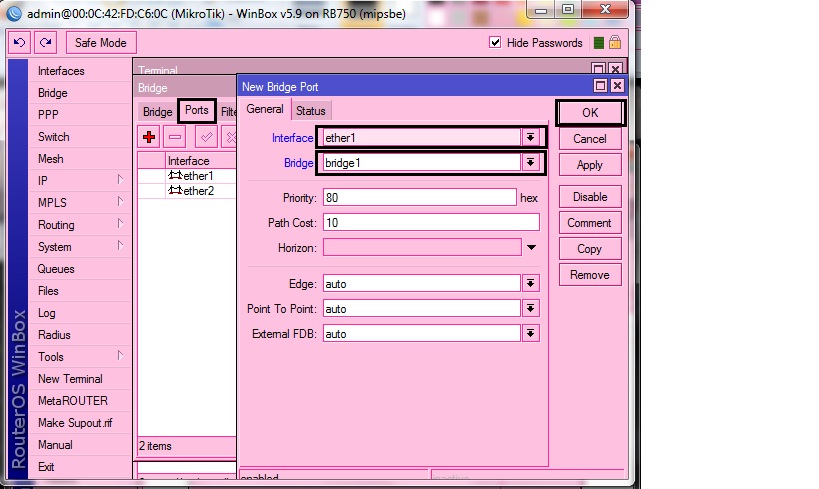This screenshot has height=489, width=819.
Task: Click the Disable button
Action: (590, 196)
